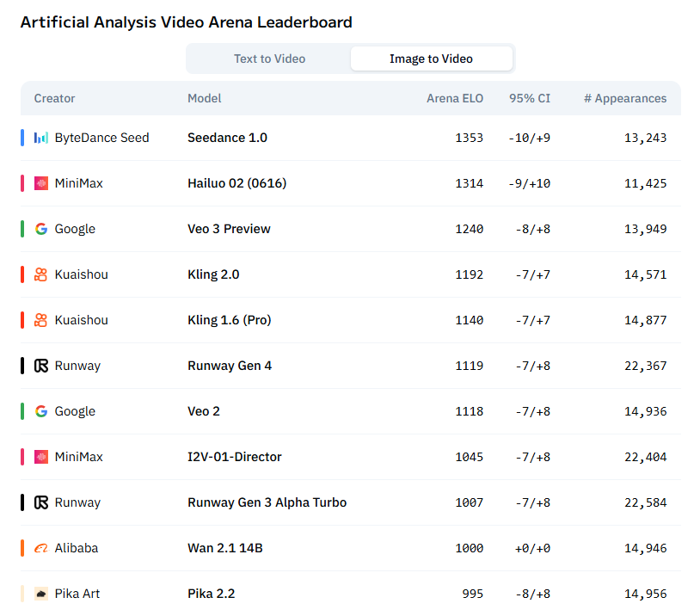Click the ELO value 1119
The width and height of the screenshot is (694, 616).
(x=470, y=366)
